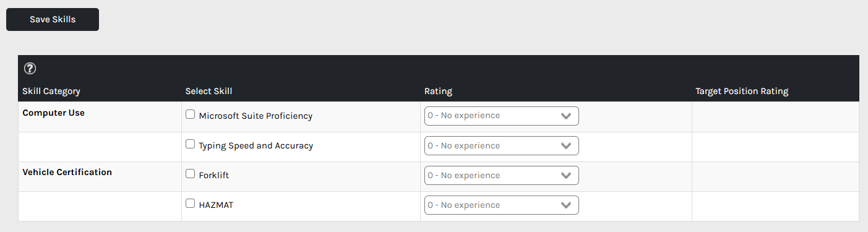
Task: Click the Rating column header
Action: (438, 92)
